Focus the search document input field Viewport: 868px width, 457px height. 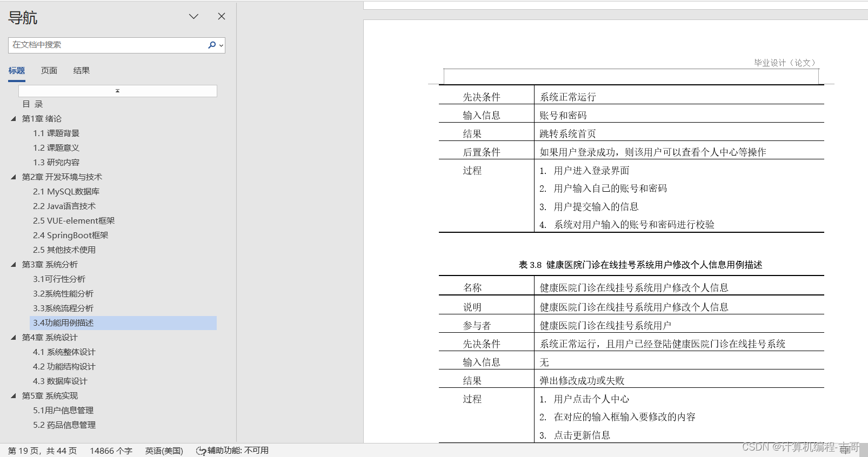pyautogui.click(x=108, y=45)
